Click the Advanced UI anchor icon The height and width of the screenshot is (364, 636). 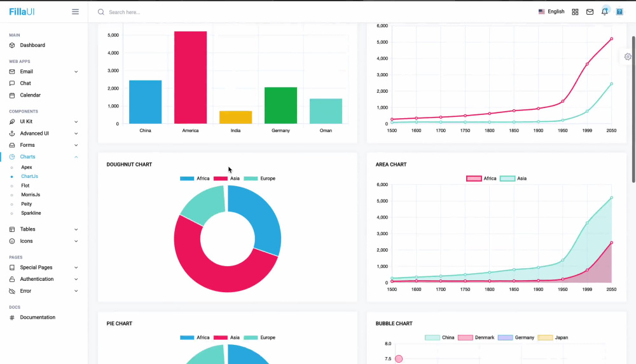coord(11,133)
